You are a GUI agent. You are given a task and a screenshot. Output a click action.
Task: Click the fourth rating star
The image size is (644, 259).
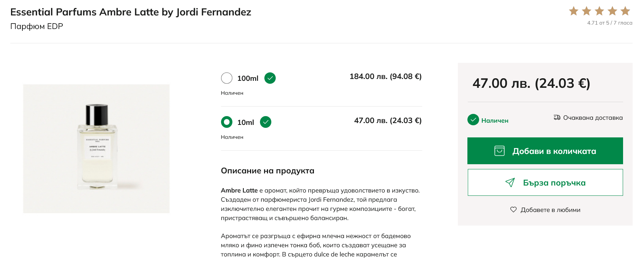click(x=612, y=11)
